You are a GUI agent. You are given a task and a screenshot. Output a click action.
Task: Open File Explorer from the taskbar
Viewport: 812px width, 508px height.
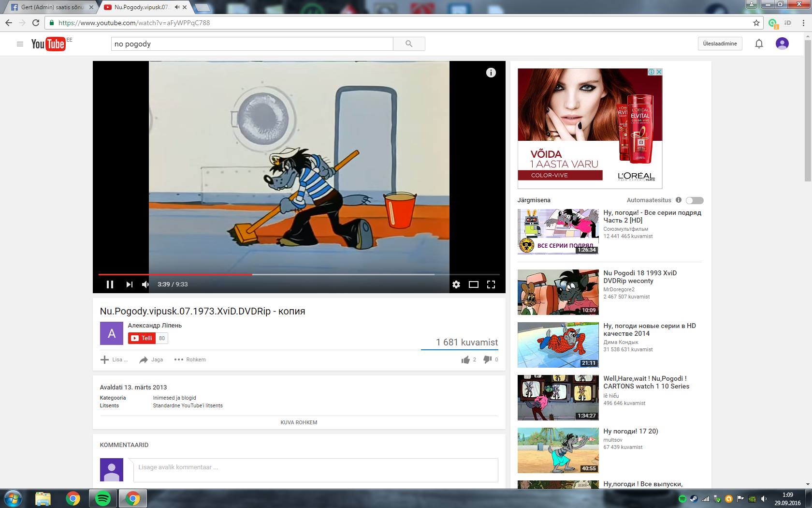43,498
